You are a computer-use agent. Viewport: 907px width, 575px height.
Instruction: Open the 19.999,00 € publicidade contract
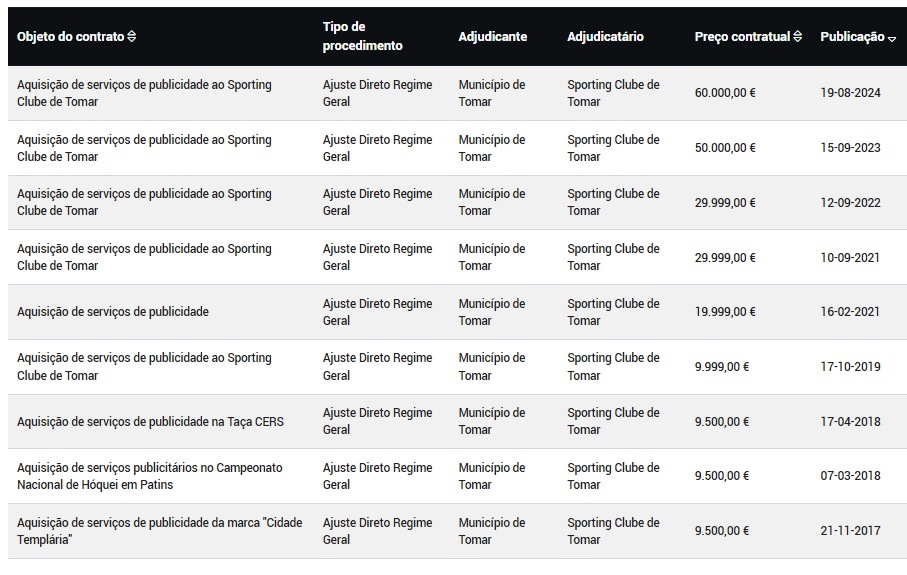point(458,312)
